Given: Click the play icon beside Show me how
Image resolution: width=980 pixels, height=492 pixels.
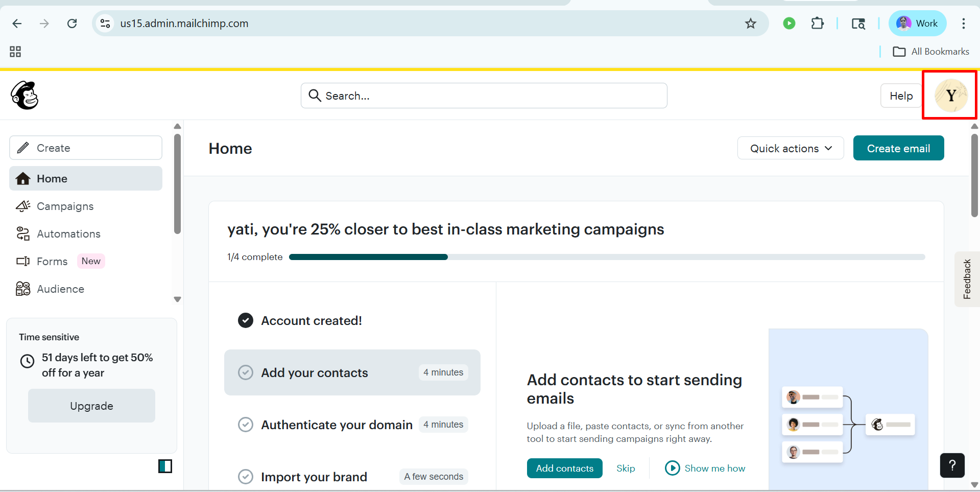Looking at the screenshot, I should [673, 468].
